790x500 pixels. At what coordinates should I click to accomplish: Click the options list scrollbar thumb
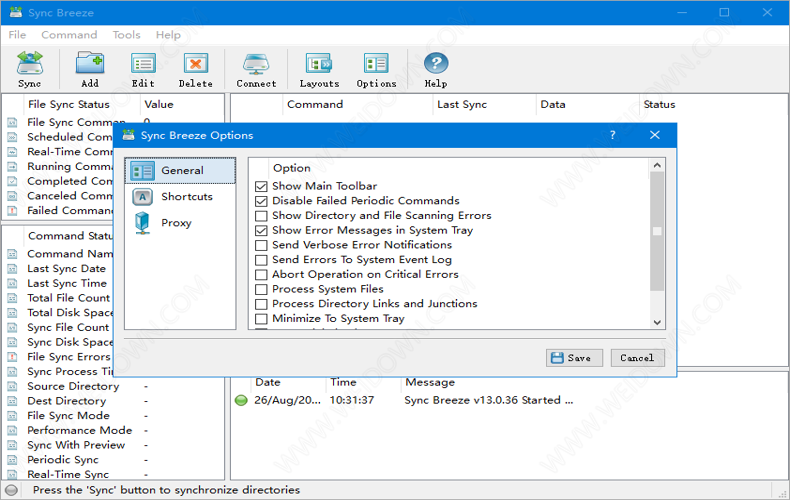click(657, 231)
